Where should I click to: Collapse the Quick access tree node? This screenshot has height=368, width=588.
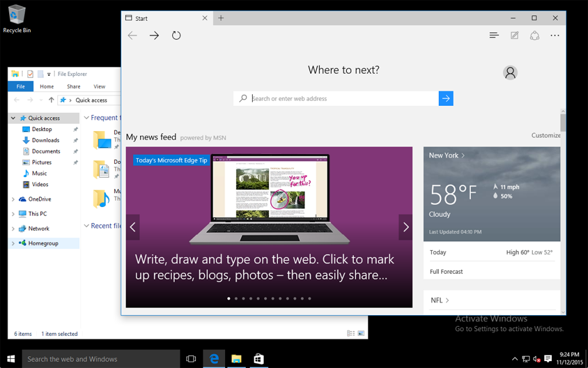[x=13, y=118]
